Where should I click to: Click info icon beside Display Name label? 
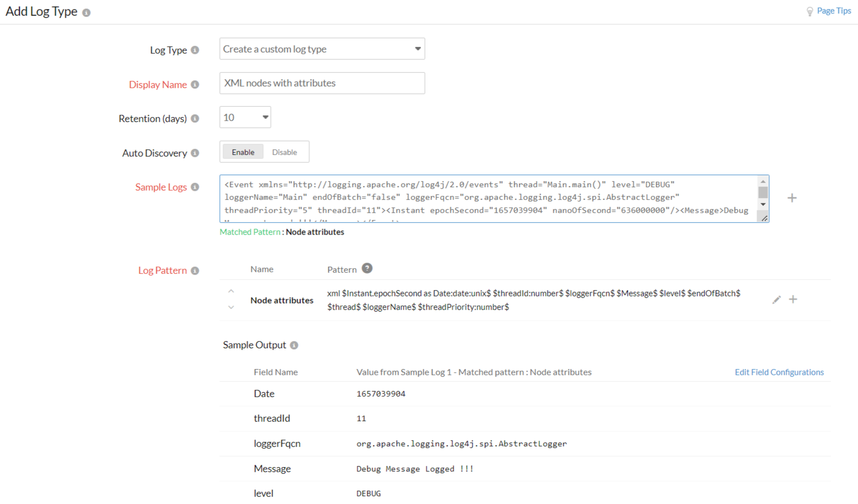tap(195, 84)
